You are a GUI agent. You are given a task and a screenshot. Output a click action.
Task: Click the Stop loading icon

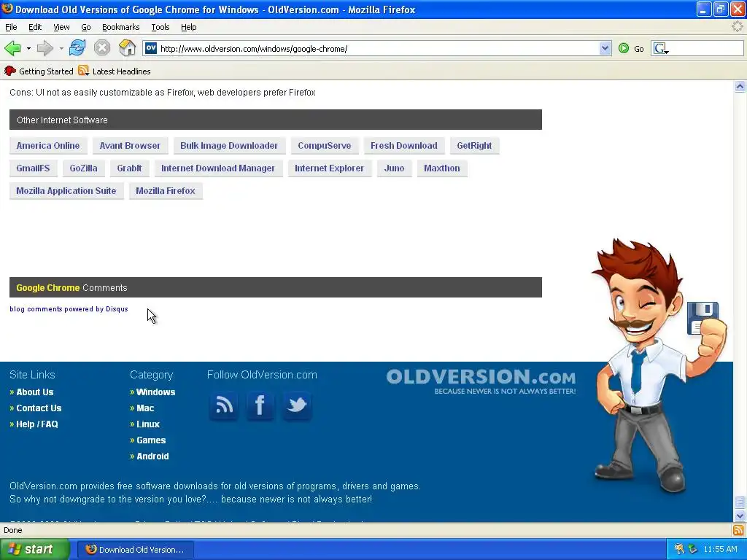click(102, 48)
